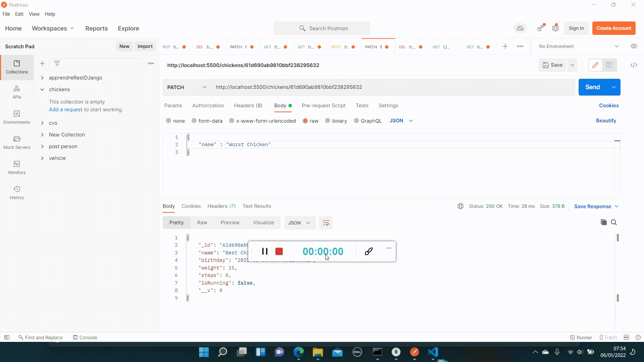The height and width of the screenshot is (362, 644).
Task: Open the Save Response dropdown
Action: point(596,206)
